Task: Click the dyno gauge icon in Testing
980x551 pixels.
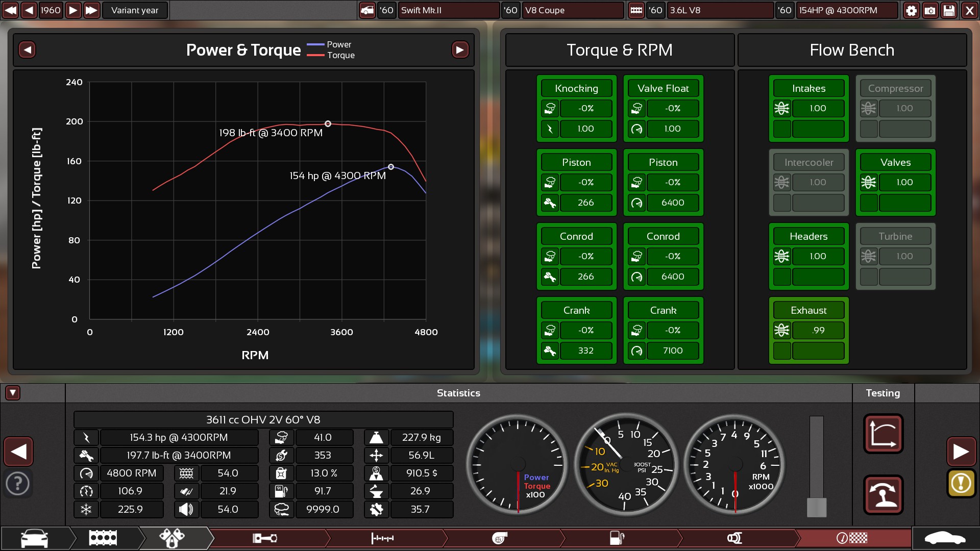Action: click(883, 494)
